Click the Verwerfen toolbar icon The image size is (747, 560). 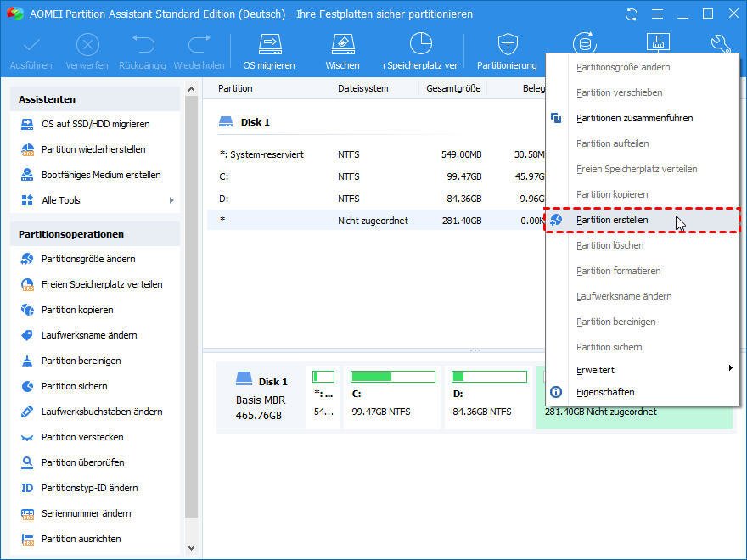click(x=87, y=45)
